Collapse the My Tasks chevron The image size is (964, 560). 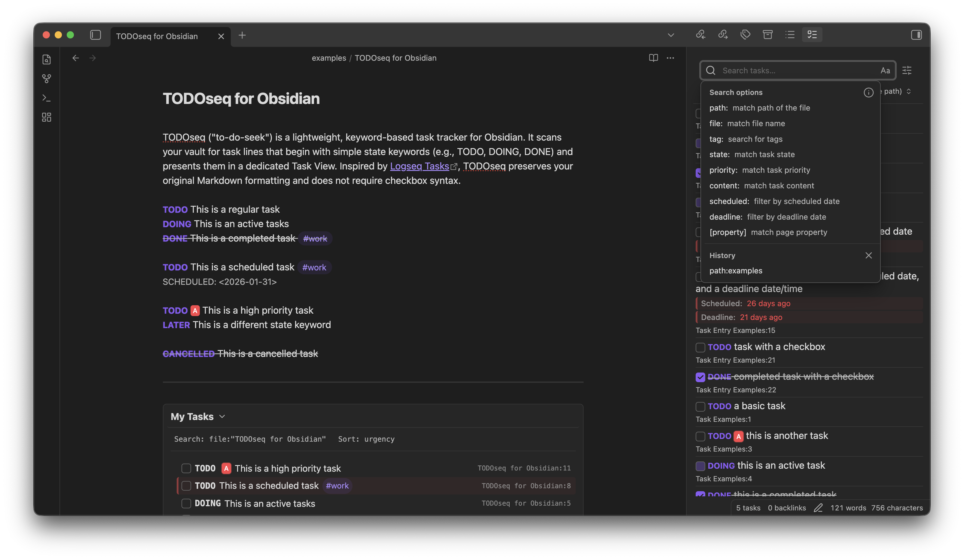coord(222,417)
